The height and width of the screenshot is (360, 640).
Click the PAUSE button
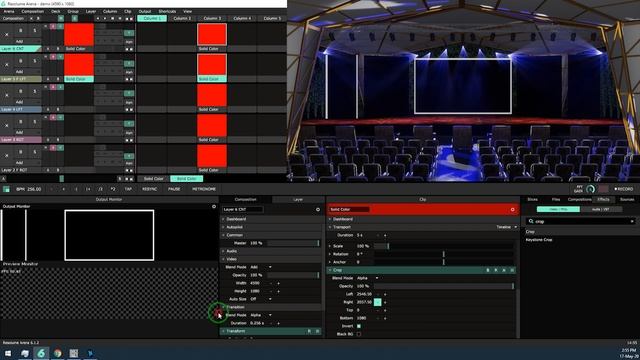(x=174, y=189)
